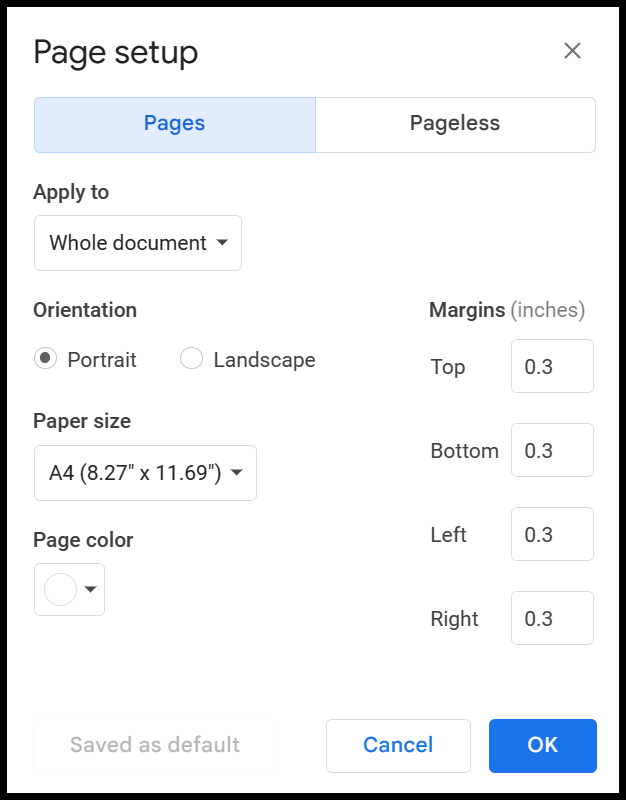Confirm with the OK button
626x800 pixels.
pyautogui.click(x=542, y=745)
